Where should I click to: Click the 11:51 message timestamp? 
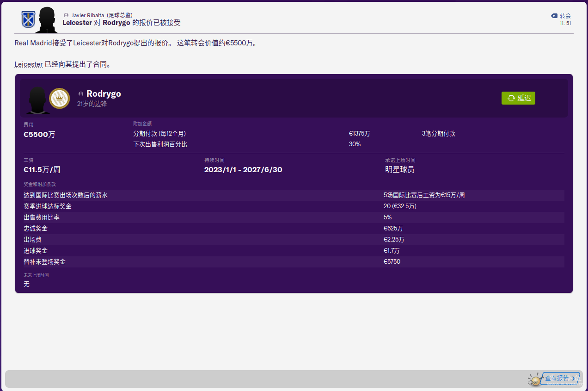(x=565, y=23)
